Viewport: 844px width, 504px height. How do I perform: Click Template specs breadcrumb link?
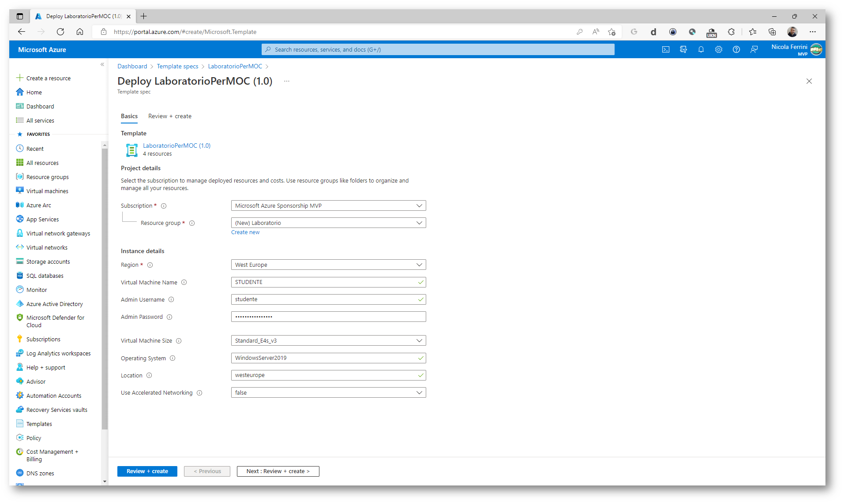pos(177,66)
